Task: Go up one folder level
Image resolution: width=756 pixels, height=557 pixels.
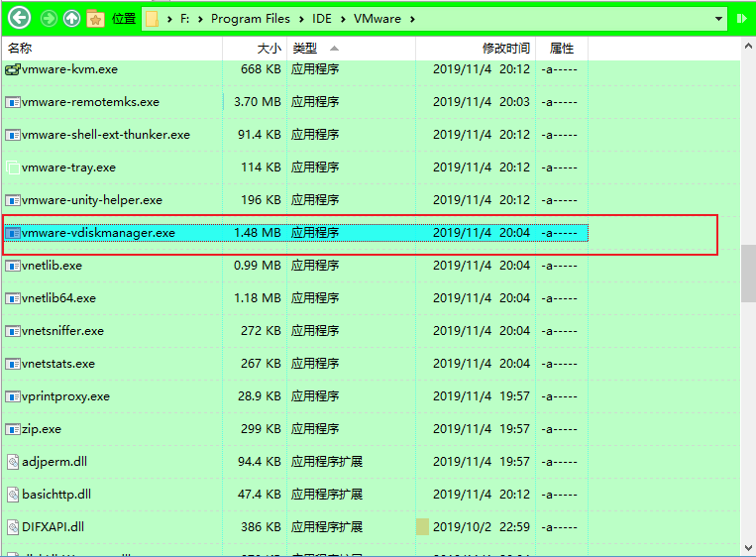Action: coord(72,19)
